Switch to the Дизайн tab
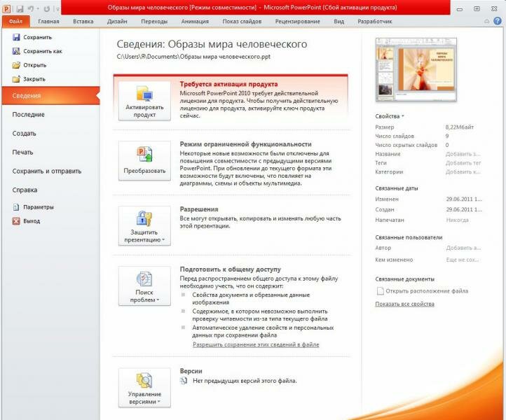The image size is (506, 420). [117, 22]
